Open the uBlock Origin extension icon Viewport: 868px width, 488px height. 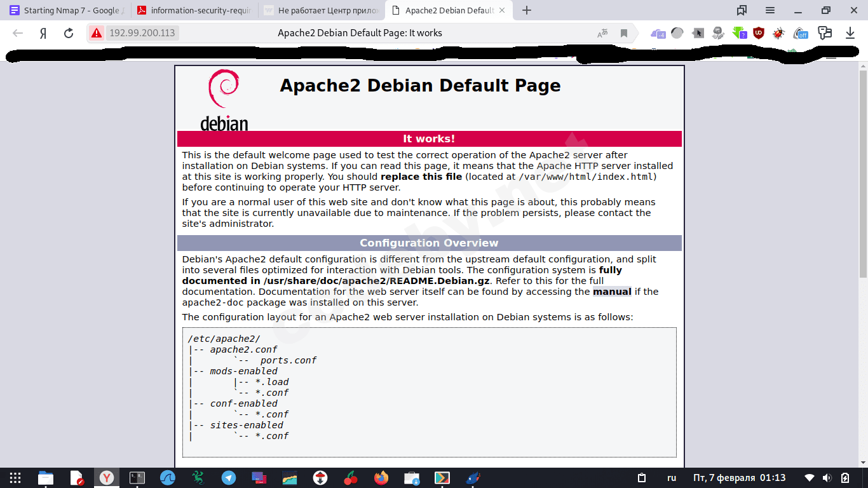point(758,33)
